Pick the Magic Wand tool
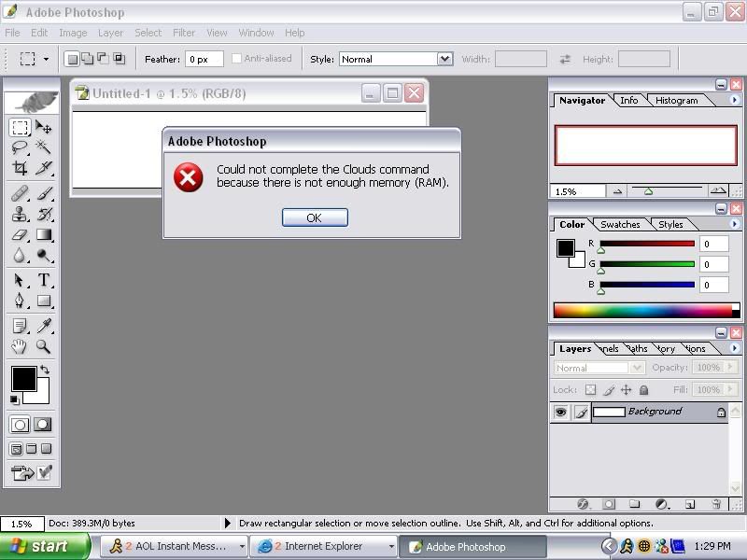This screenshot has width=747, height=560. tap(43, 147)
